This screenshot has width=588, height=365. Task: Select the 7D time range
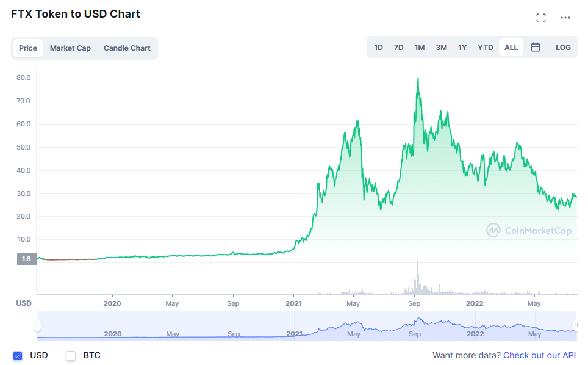coord(398,47)
